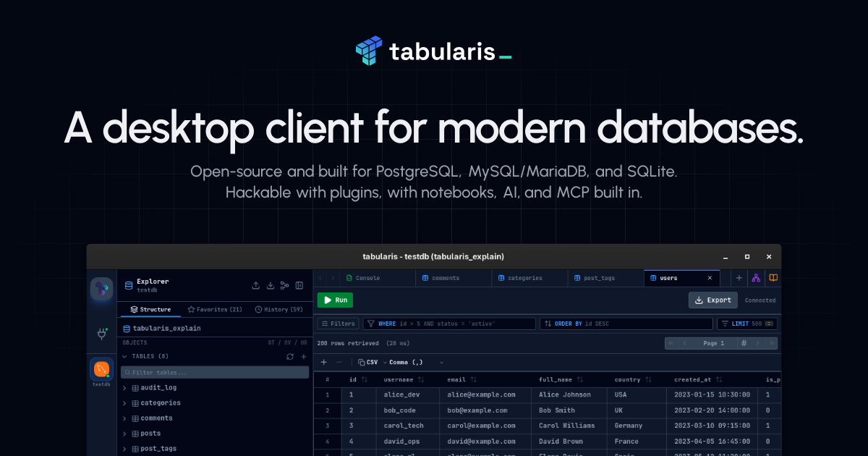The image size is (868, 456).
Task: Click the tab scroll-left arrow
Action: pos(320,278)
